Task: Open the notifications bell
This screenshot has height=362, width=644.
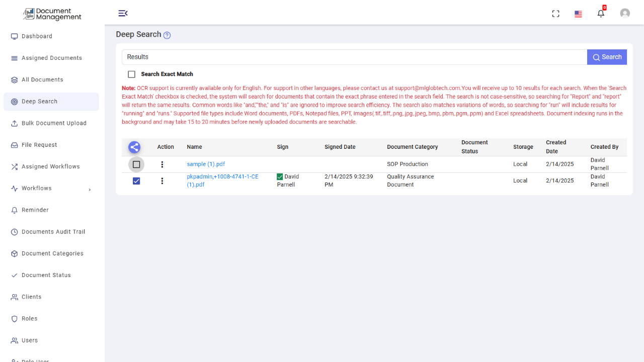Action: point(600,14)
